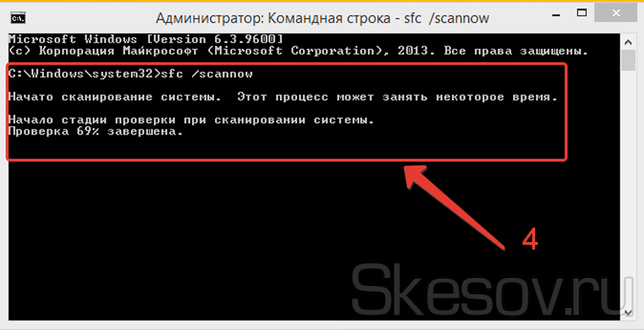Click the 'C:\Windows\system32>' prompt path
The width and height of the screenshot is (644, 330).
(x=84, y=74)
